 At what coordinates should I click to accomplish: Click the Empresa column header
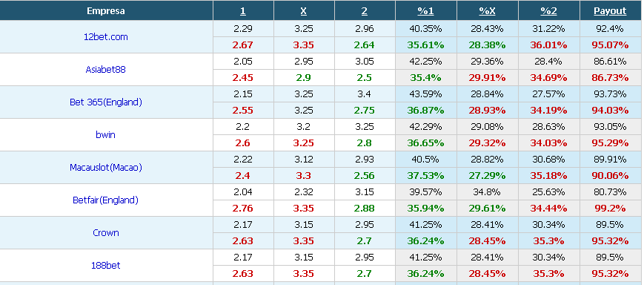(x=106, y=11)
